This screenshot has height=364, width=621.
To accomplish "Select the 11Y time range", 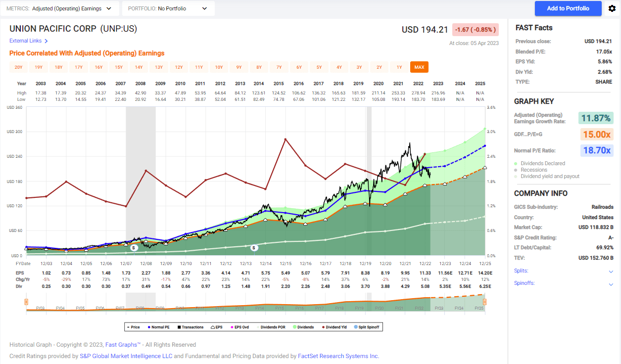I will [199, 67].
